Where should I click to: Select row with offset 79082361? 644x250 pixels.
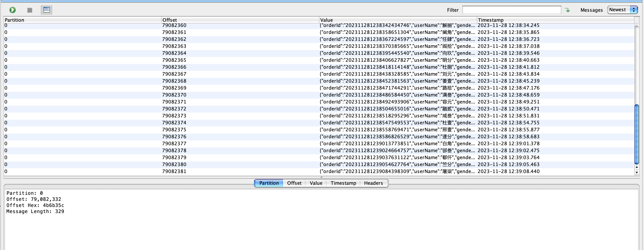[319, 32]
